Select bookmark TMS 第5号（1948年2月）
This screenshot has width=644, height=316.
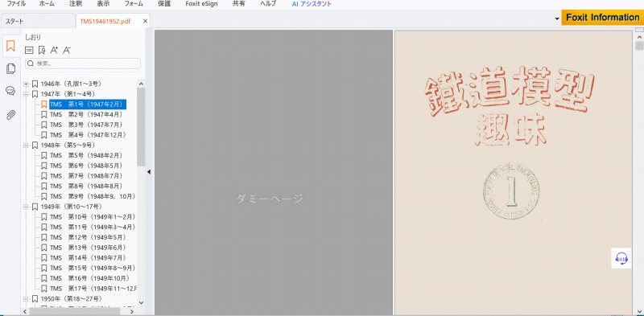[86, 155]
